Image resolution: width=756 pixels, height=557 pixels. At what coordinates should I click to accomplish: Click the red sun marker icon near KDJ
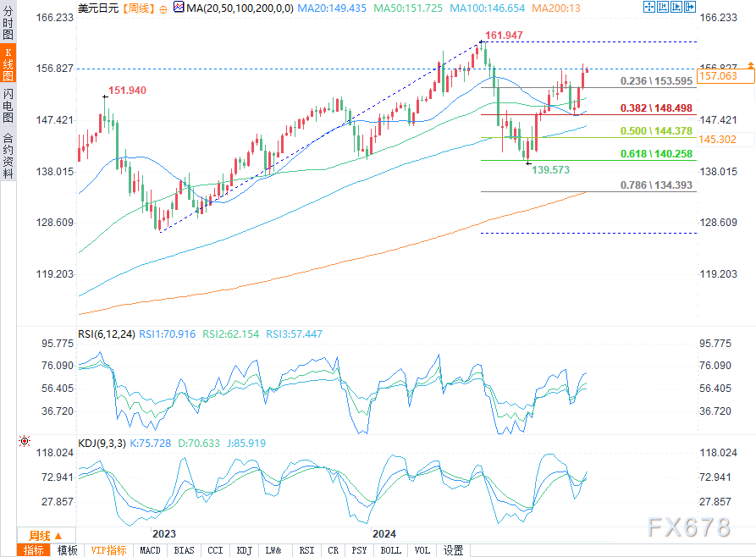(x=24, y=441)
